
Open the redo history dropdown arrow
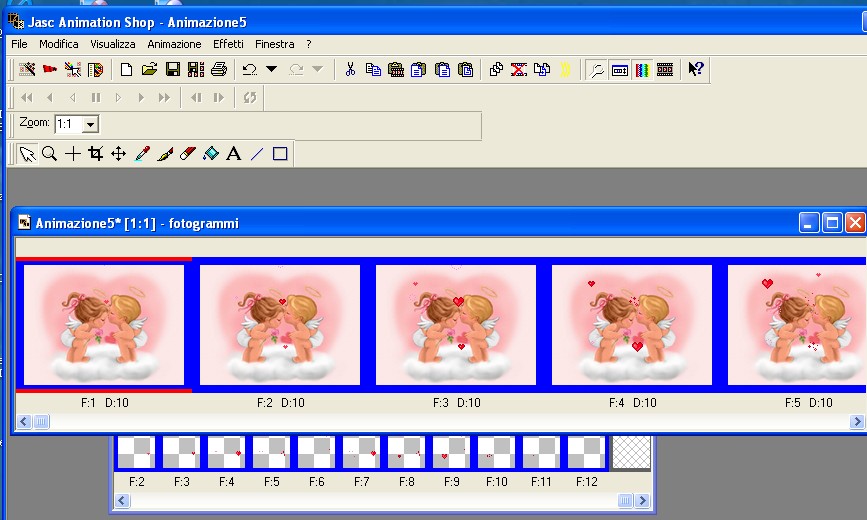click(317, 69)
